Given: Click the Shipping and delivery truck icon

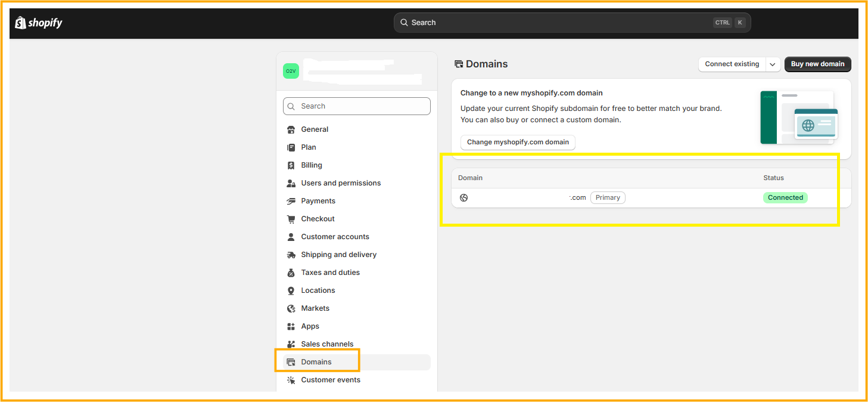Looking at the screenshot, I should [291, 254].
